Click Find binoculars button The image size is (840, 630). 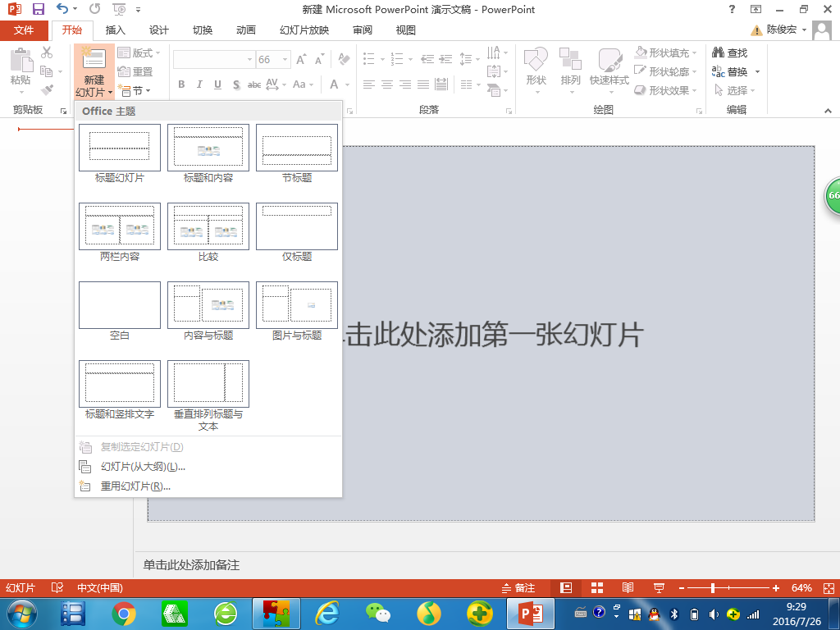point(729,52)
